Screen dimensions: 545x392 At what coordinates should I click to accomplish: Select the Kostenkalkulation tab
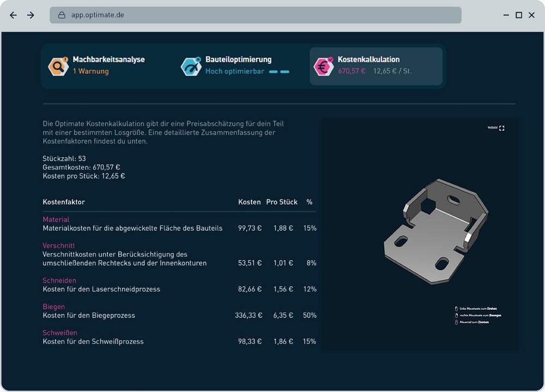pyautogui.click(x=368, y=59)
